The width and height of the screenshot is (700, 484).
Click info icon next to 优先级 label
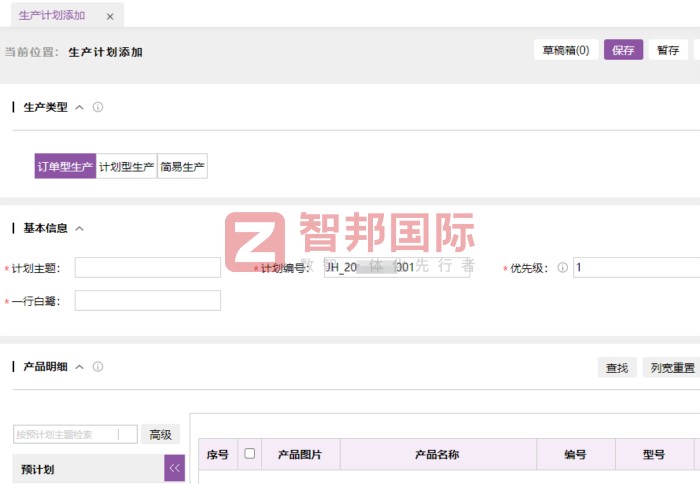click(x=562, y=267)
